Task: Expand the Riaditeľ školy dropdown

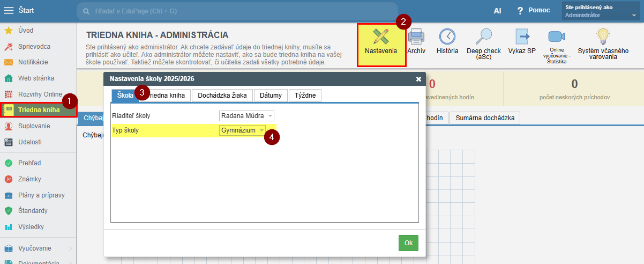Action: click(247, 116)
